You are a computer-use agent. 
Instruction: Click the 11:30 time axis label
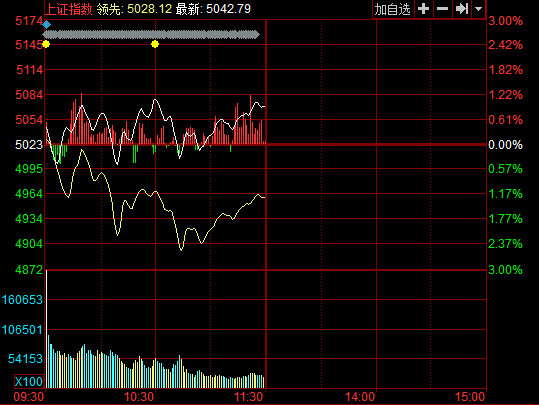point(249,397)
